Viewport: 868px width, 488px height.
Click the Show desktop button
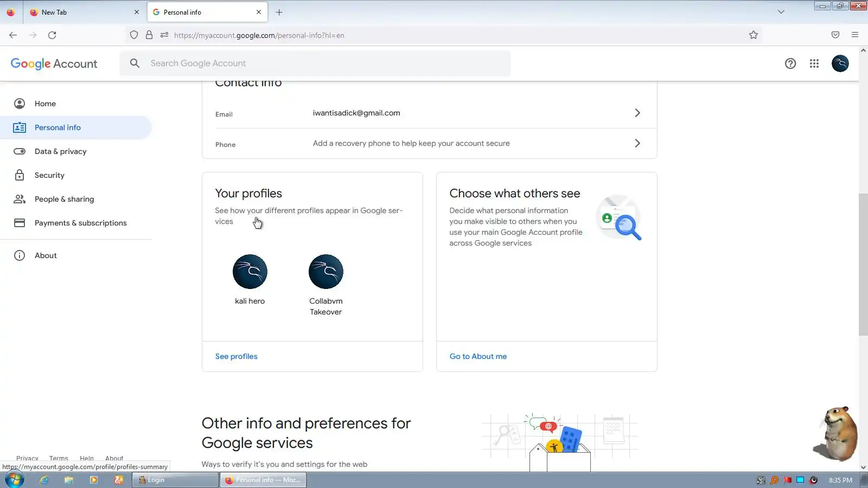pos(864,480)
